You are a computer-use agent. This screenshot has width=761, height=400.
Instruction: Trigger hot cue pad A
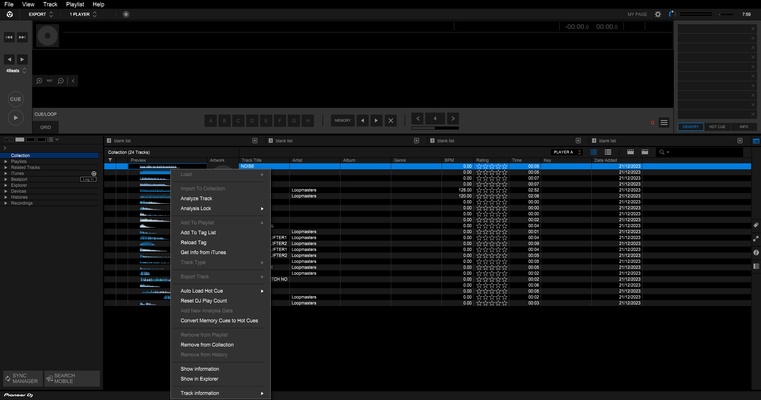[211, 121]
